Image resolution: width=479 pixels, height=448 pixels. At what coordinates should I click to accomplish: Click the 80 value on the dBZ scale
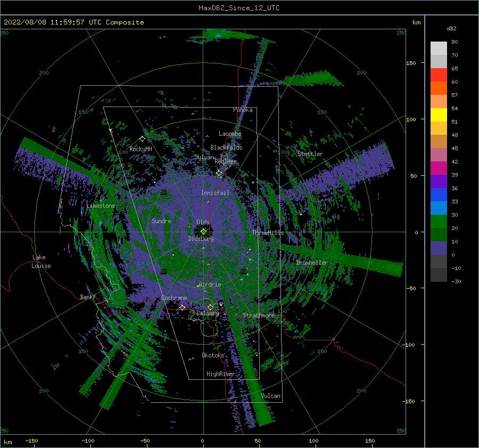455,42
